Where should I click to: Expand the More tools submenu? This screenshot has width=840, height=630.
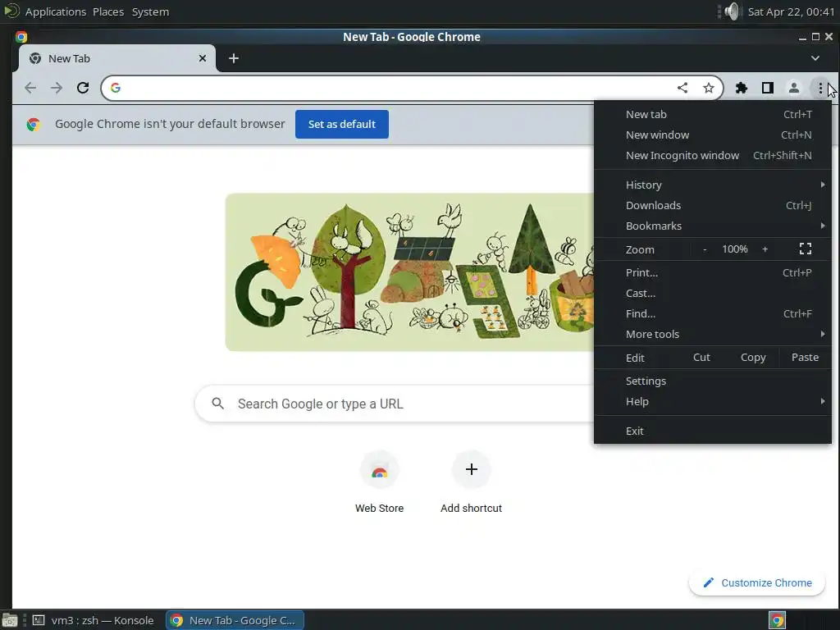click(x=713, y=335)
